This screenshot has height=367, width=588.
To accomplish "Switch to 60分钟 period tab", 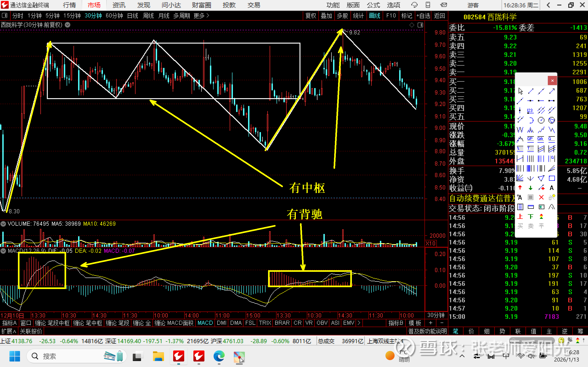I will pos(114,16).
